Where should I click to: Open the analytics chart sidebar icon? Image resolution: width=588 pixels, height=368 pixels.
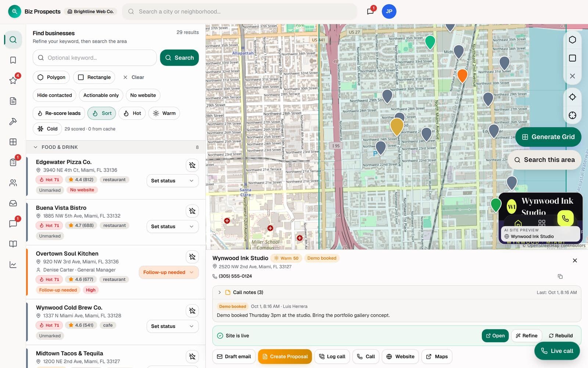(13, 265)
